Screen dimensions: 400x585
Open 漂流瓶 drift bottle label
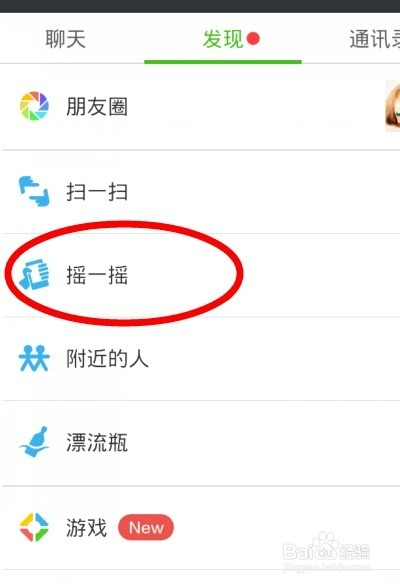(x=97, y=442)
